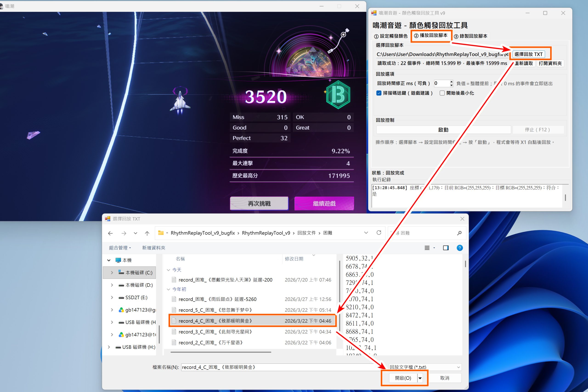This screenshot has width=588, height=392.
Task: Switch to 錄製回放腳本 tab
Action: click(x=470, y=36)
